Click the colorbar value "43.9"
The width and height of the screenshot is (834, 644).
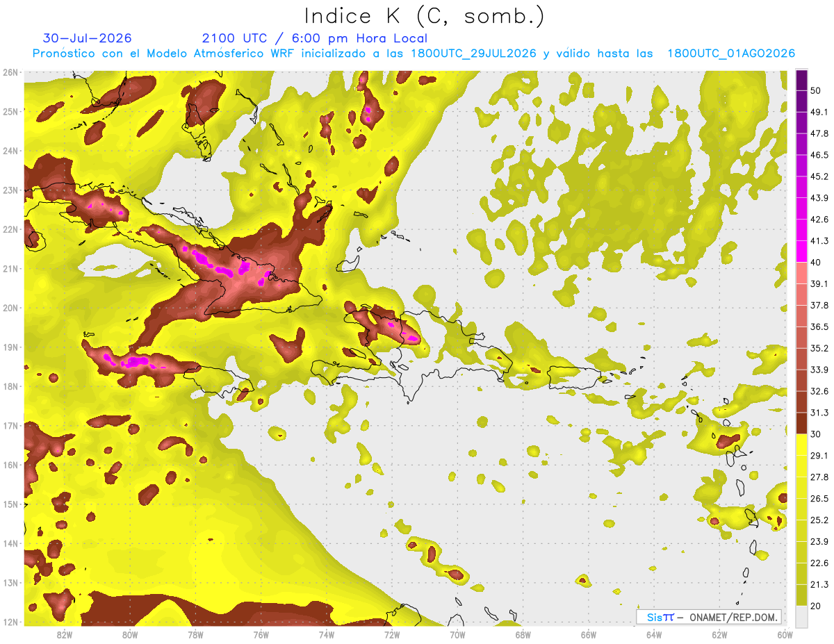coord(819,198)
